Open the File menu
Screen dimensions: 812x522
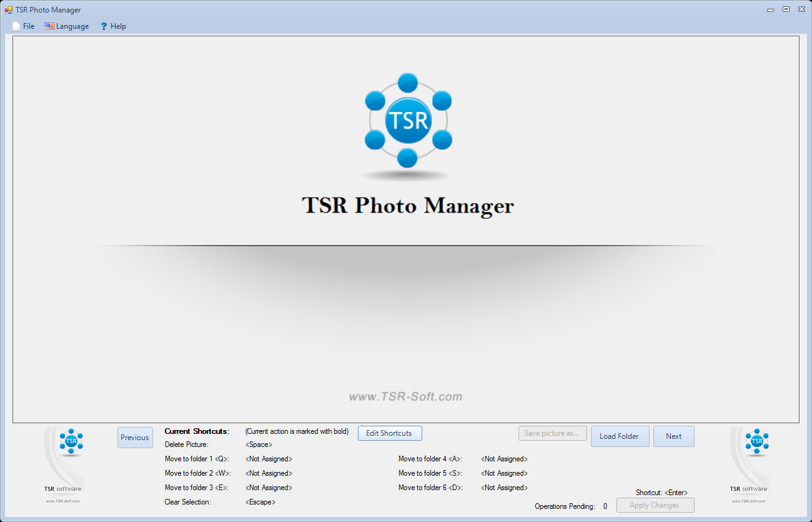tap(24, 26)
